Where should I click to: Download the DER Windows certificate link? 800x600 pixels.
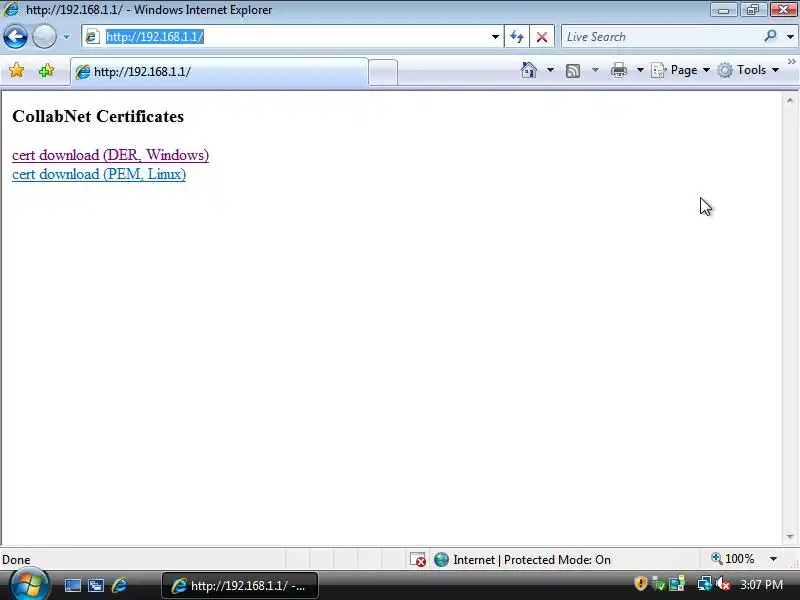click(x=110, y=155)
